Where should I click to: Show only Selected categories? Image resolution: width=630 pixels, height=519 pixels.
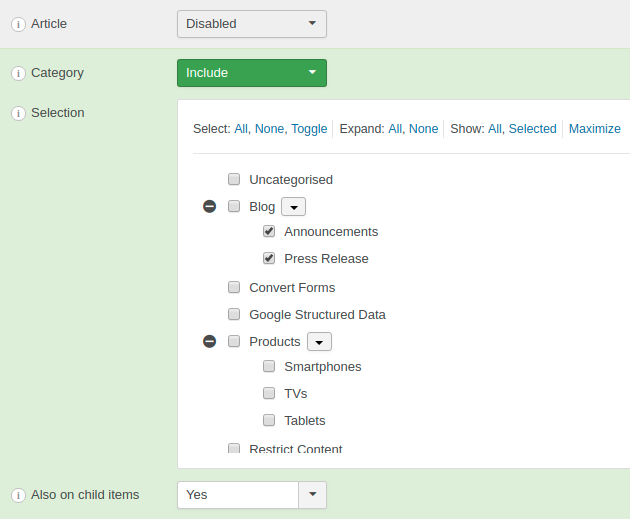pos(532,129)
